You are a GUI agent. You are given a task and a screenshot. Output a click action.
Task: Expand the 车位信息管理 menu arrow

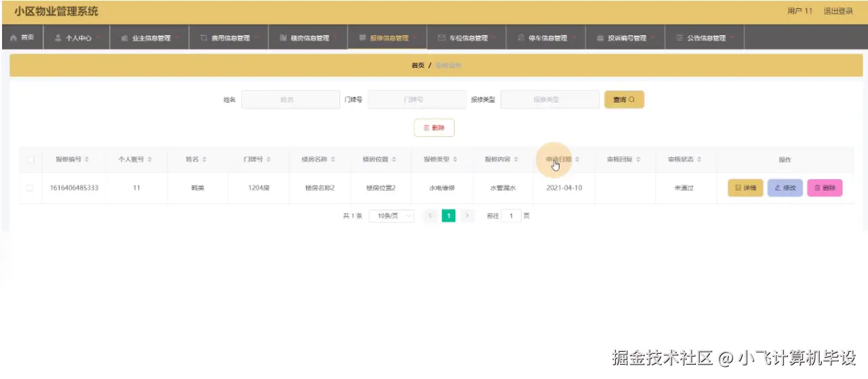pyautogui.click(x=495, y=38)
